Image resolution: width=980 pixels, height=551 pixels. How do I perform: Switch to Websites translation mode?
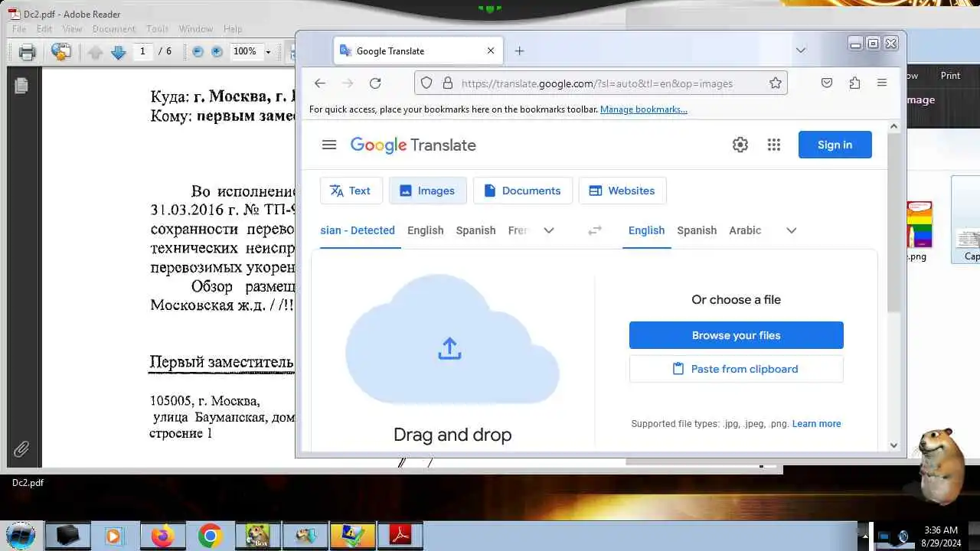[622, 191]
